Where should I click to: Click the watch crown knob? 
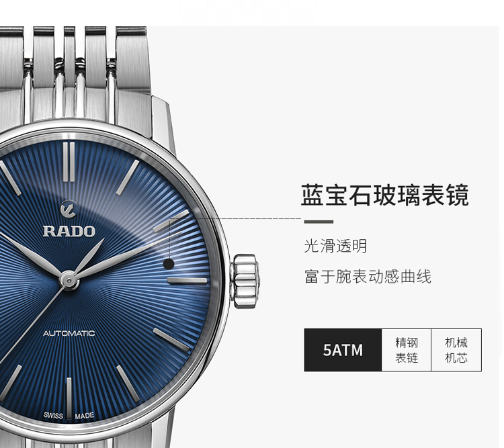[x=245, y=281]
